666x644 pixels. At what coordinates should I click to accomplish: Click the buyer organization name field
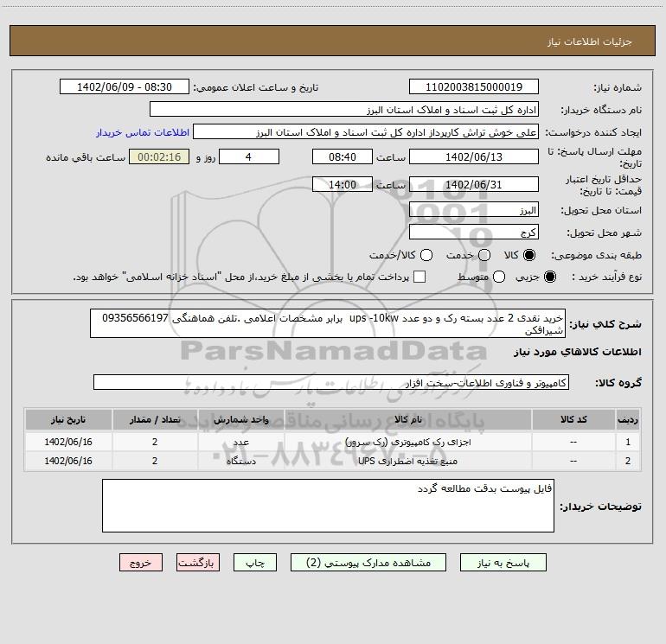[344, 110]
